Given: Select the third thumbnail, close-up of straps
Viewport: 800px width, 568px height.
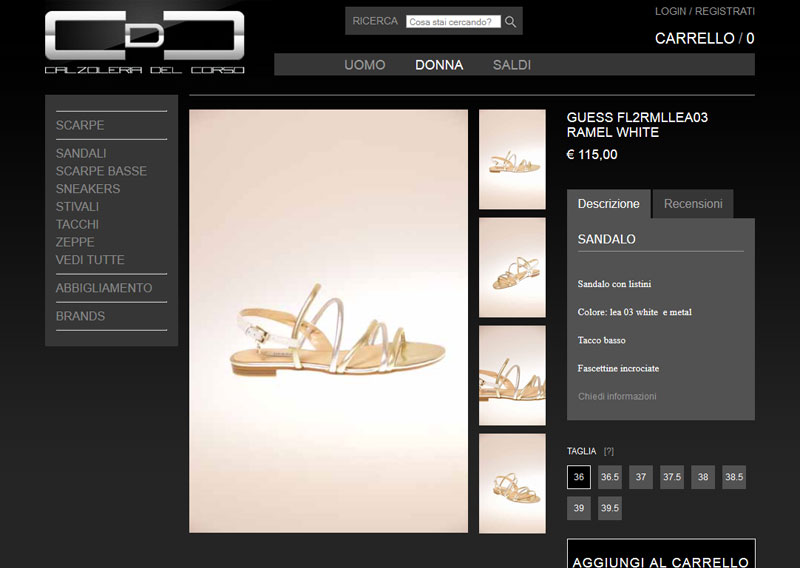Looking at the screenshot, I should pos(512,376).
